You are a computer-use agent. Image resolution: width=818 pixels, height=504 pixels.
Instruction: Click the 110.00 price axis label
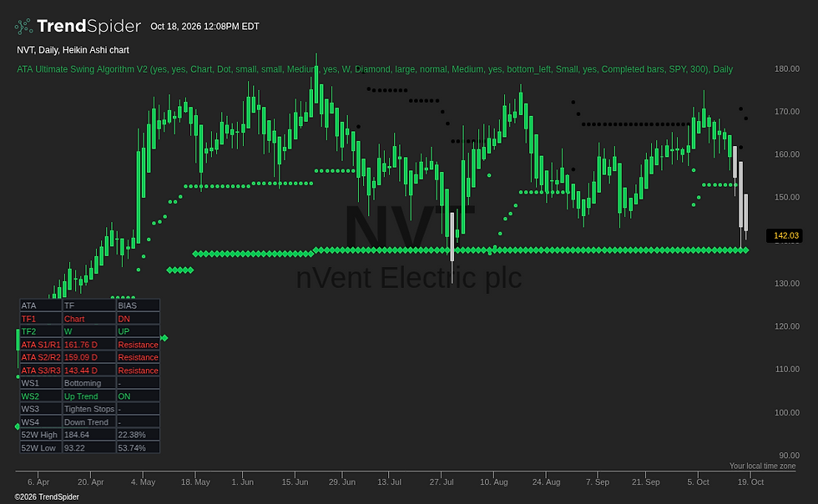786,369
